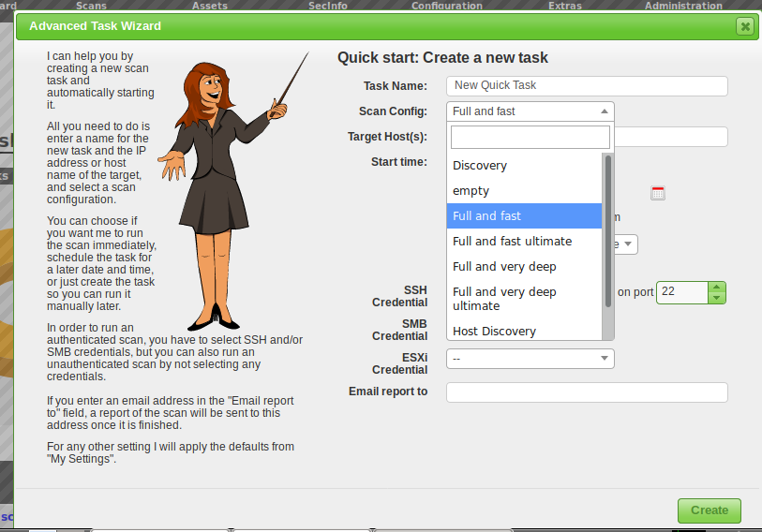Click the Email report to field
This screenshot has height=532, width=762.
click(x=587, y=392)
